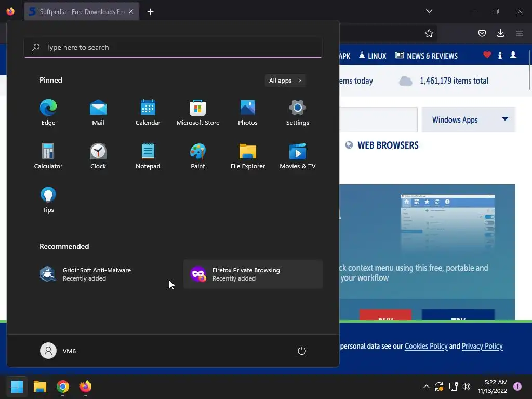Open the Tips app

[x=48, y=199]
